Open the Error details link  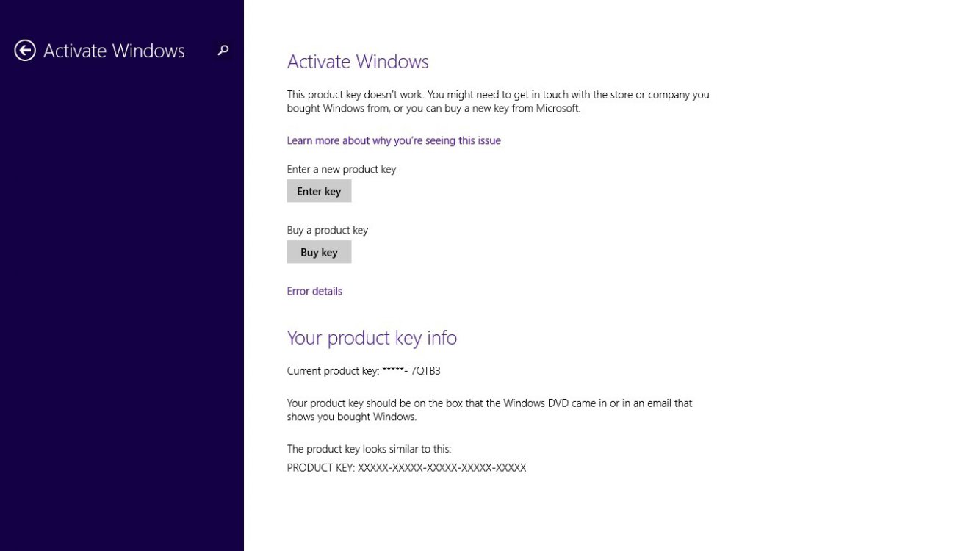tap(314, 291)
